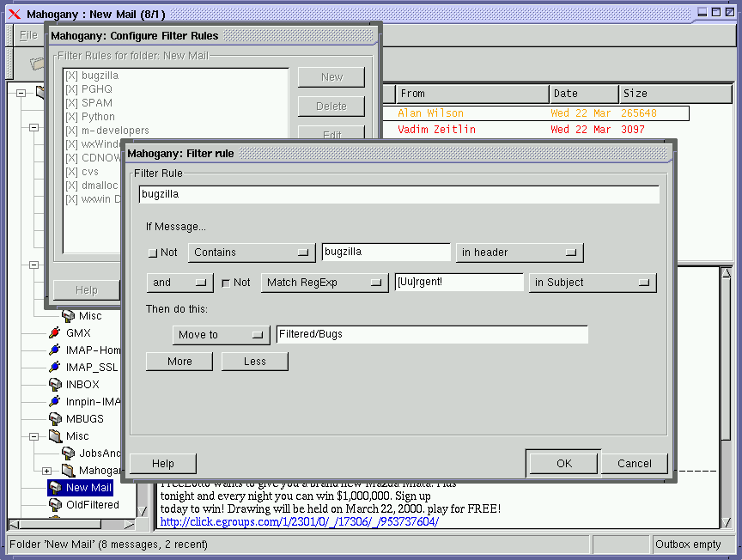
Task: Click Help in Configure Filter Rules window
Action: [87, 290]
